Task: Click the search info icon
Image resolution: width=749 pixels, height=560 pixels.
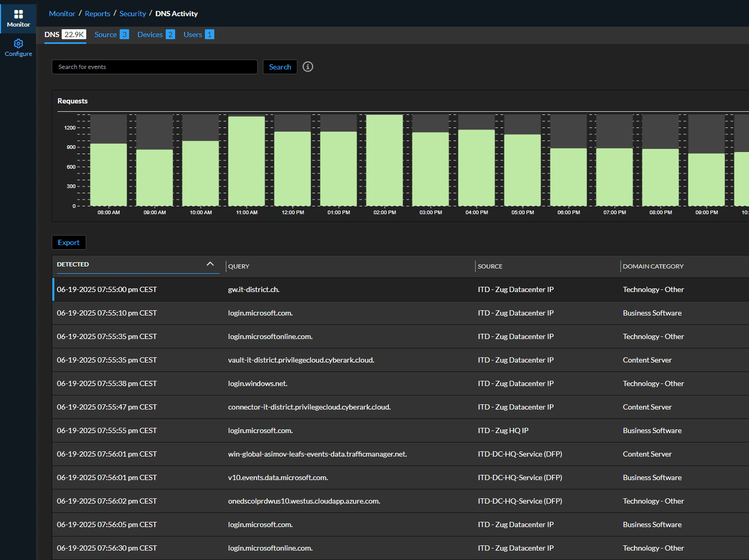Action: [308, 67]
